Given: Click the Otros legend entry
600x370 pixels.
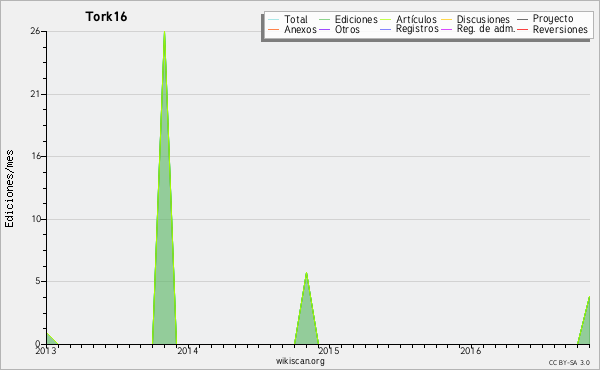Looking at the screenshot, I should click(x=339, y=29).
